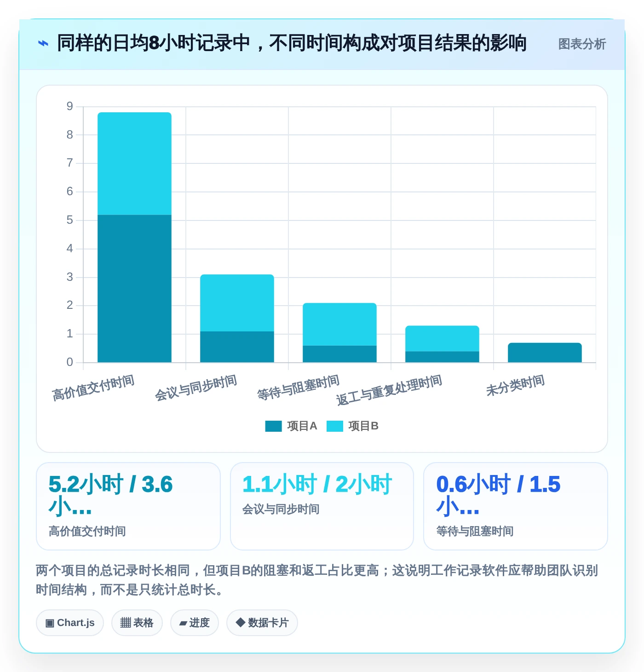Toggle 项目B legend color box
Viewport: 644px width, 672px height.
click(335, 426)
